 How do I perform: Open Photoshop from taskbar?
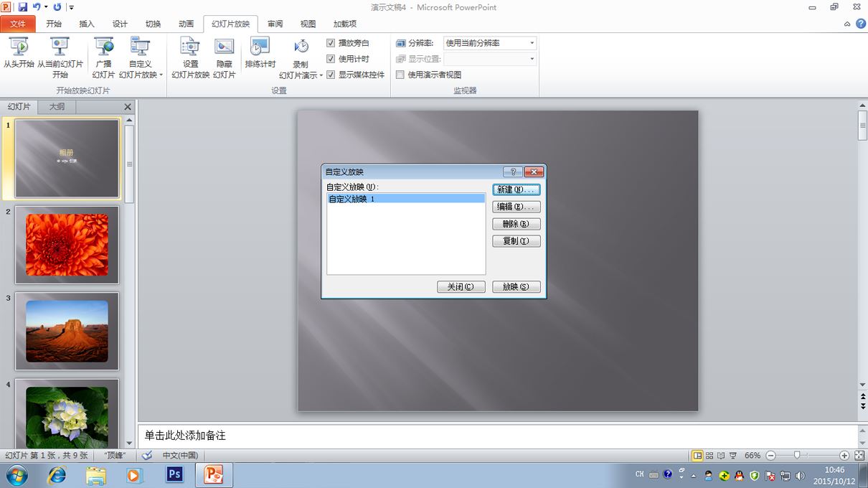pyautogui.click(x=174, y=474)
